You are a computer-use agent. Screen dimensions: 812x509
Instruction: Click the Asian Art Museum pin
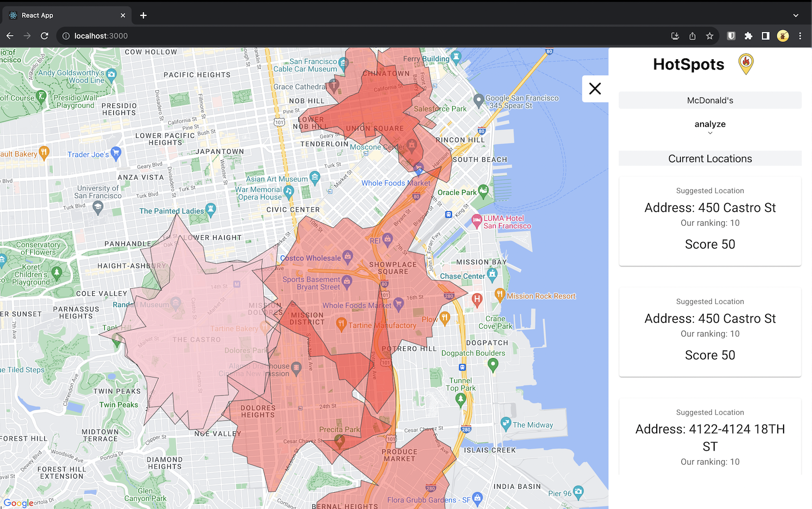tap(315, 178)
